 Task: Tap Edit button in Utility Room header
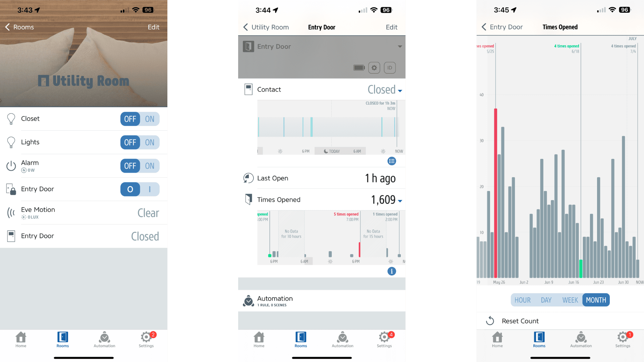154,26
